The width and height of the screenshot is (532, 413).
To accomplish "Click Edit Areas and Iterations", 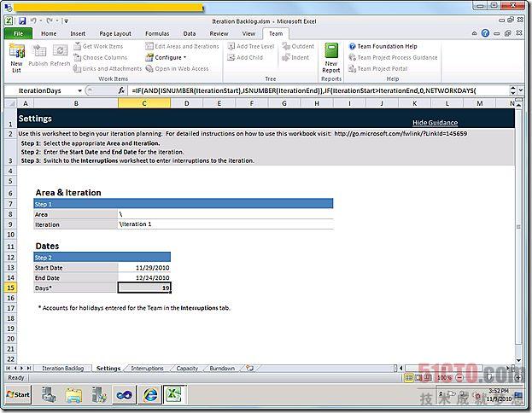I will [x=182, y=46].
